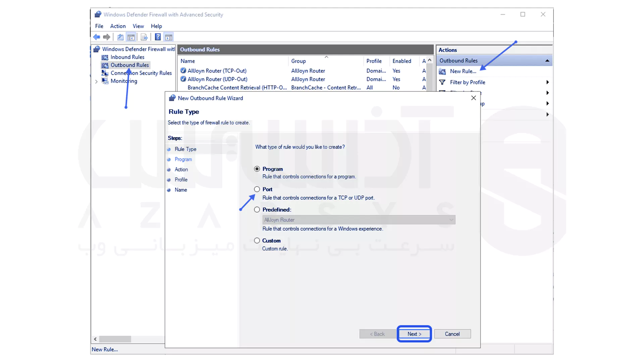Click the Inbound Rules tree icon
Screen dimensions: 644x362
coord(105,57)
